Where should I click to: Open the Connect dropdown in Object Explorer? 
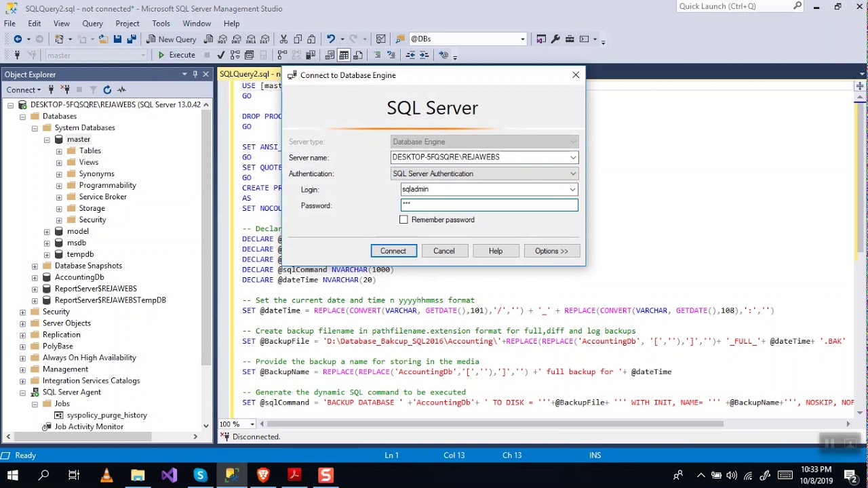[x=23, y=89]
